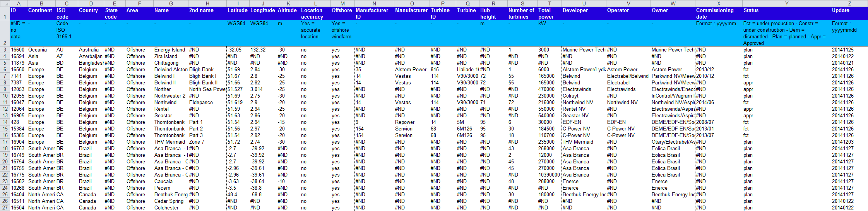
Task: Click the 'Continent' header cell
Action: [41, 14]
